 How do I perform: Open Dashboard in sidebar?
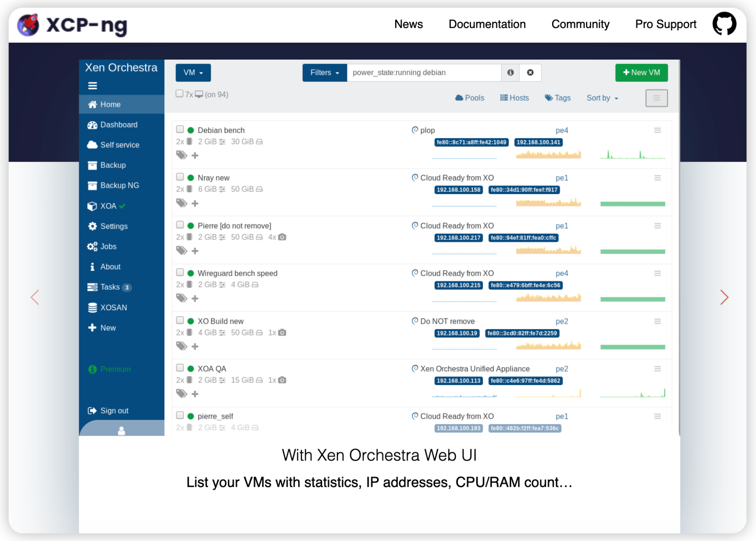click(122, 125)
